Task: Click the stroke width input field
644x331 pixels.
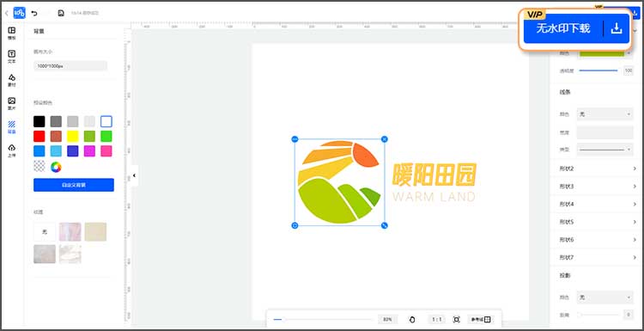Action: click(605, 132)
